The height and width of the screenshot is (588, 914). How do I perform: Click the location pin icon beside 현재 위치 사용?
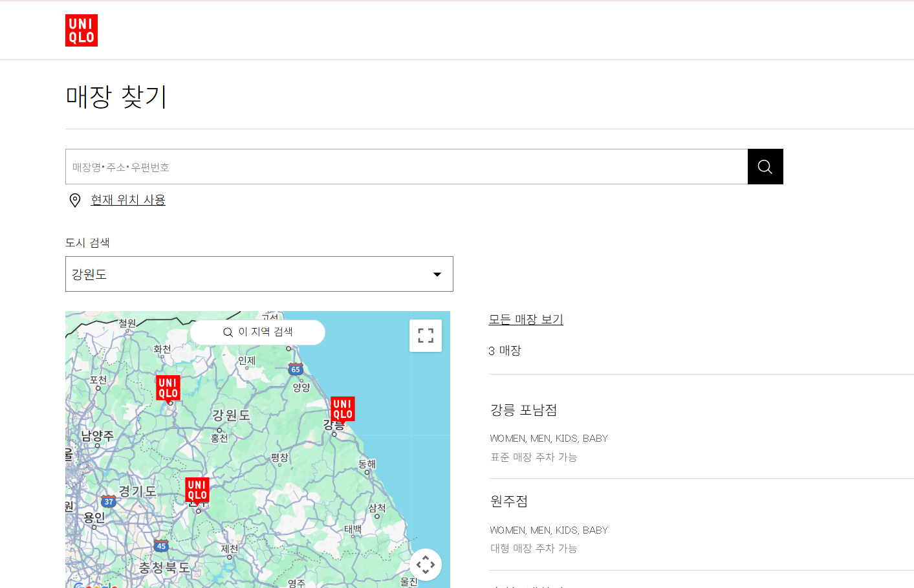point(74,201)
